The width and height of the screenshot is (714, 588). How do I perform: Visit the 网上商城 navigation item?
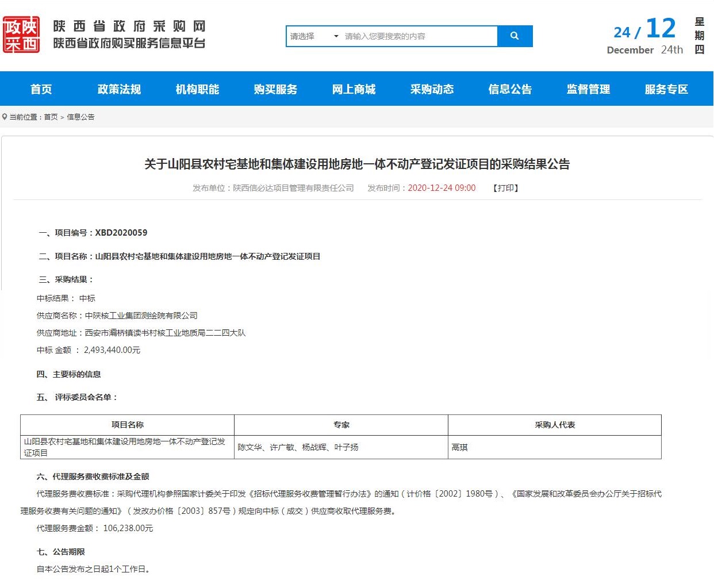[354, 89]
